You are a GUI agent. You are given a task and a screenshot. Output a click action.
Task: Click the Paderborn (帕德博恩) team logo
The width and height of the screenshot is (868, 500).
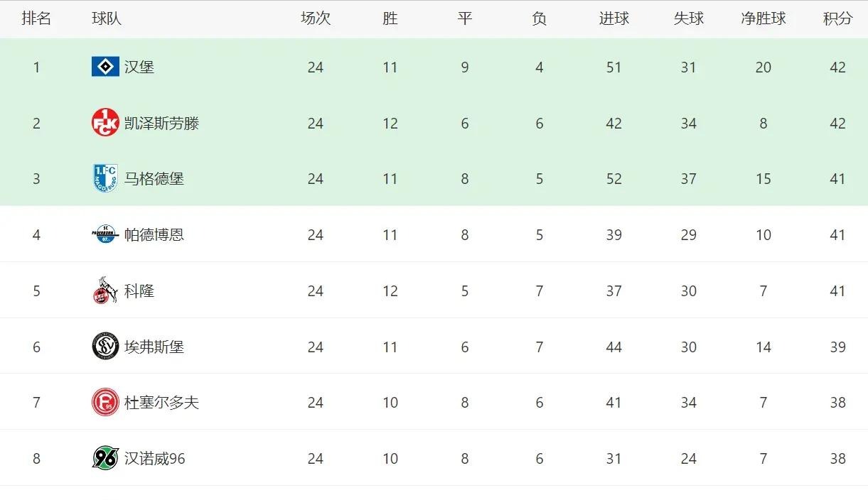click(x=105, y=234)
